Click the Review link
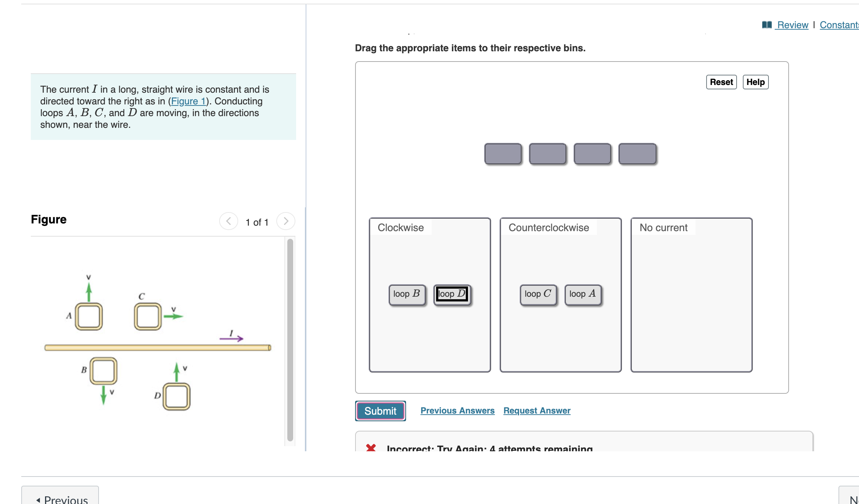The height and width of the screenshot is (504, 859). click(x=793, y=25)
